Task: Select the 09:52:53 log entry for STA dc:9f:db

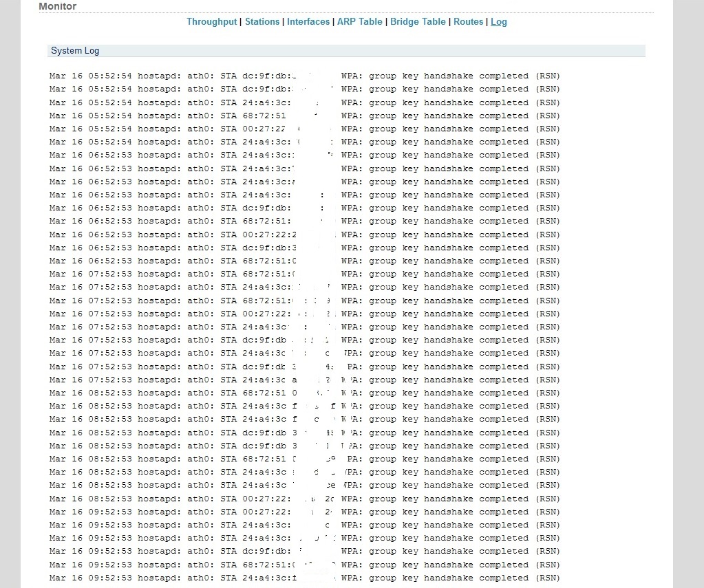Action: click(304, 551)
